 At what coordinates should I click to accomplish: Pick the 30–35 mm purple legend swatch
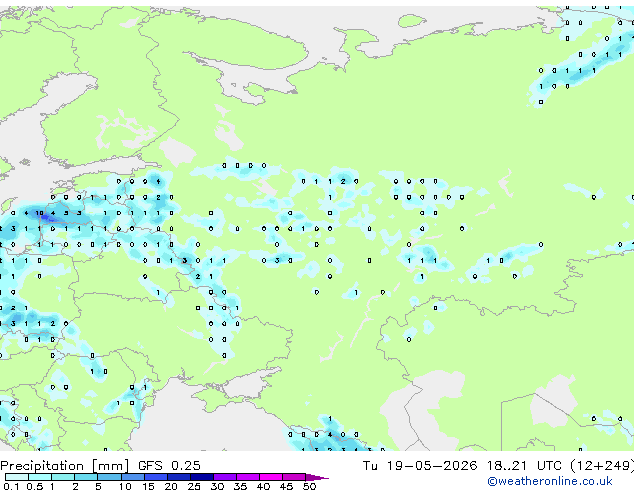224,477
